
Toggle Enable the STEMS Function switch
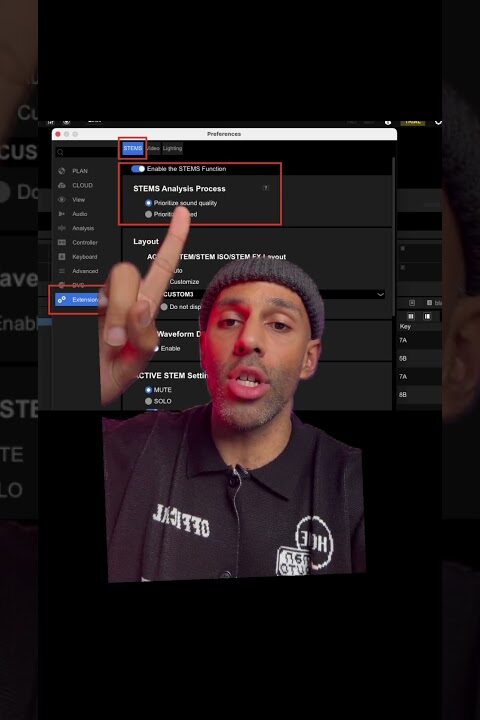coord(138,169)
